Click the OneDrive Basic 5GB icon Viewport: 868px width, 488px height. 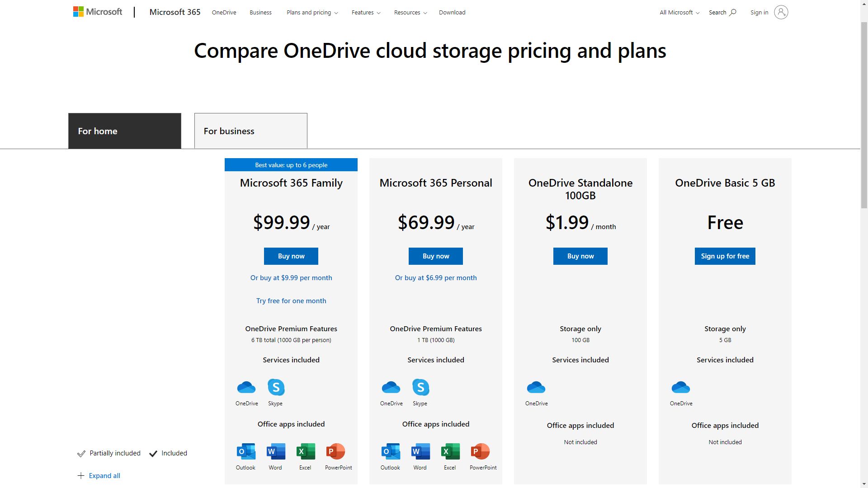point(680,387)
